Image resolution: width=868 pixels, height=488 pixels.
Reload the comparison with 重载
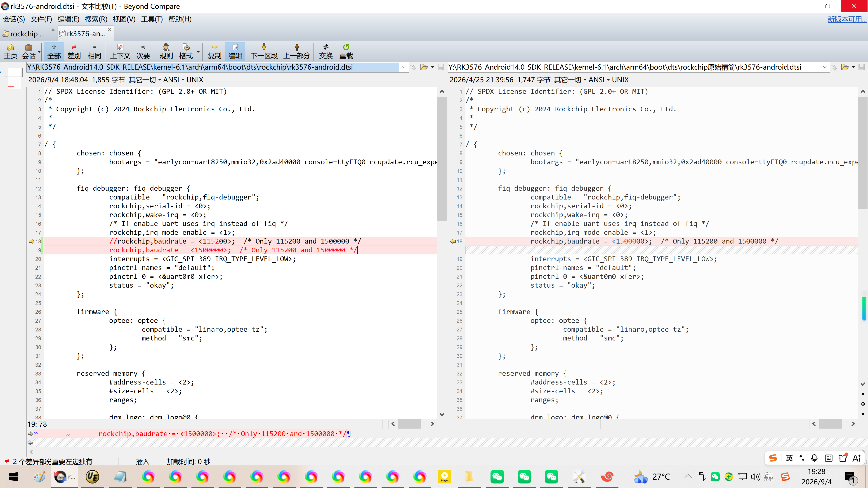[346, 52]
